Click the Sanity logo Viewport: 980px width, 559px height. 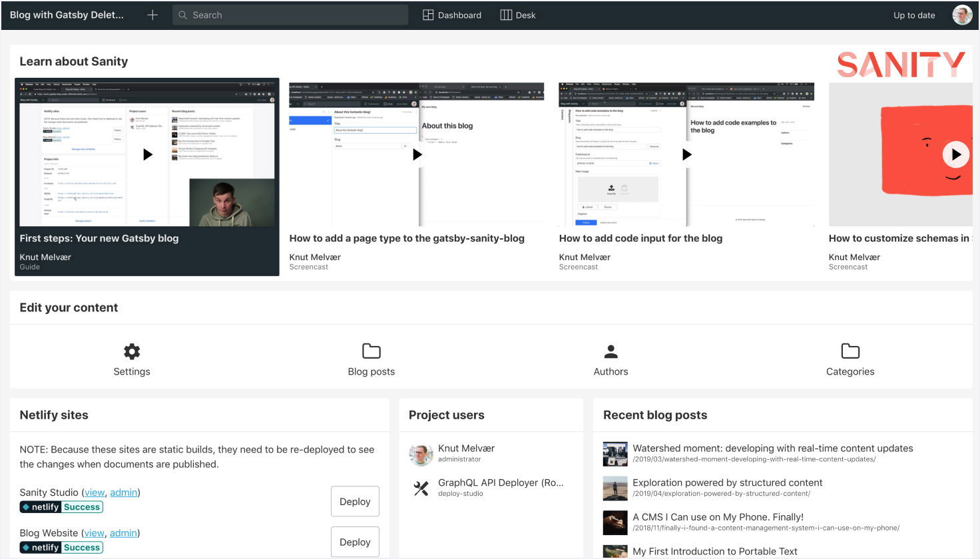(x=900, y=65)
